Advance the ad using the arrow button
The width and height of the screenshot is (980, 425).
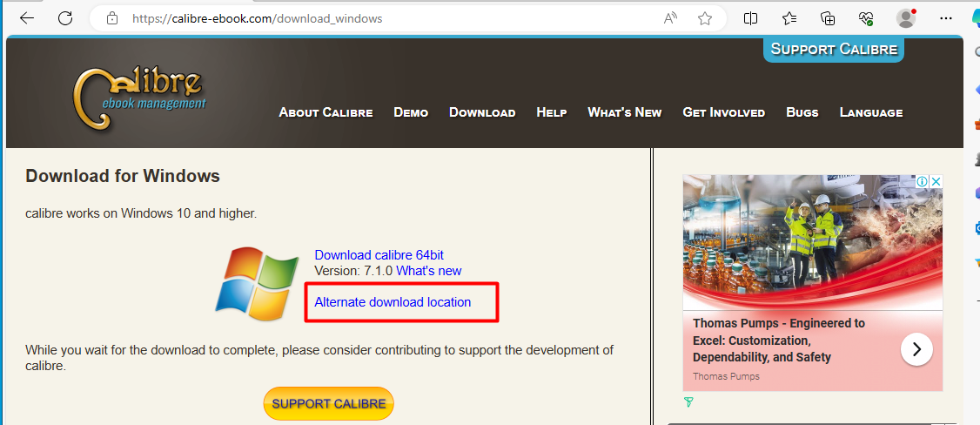click(x=916, y=349)
